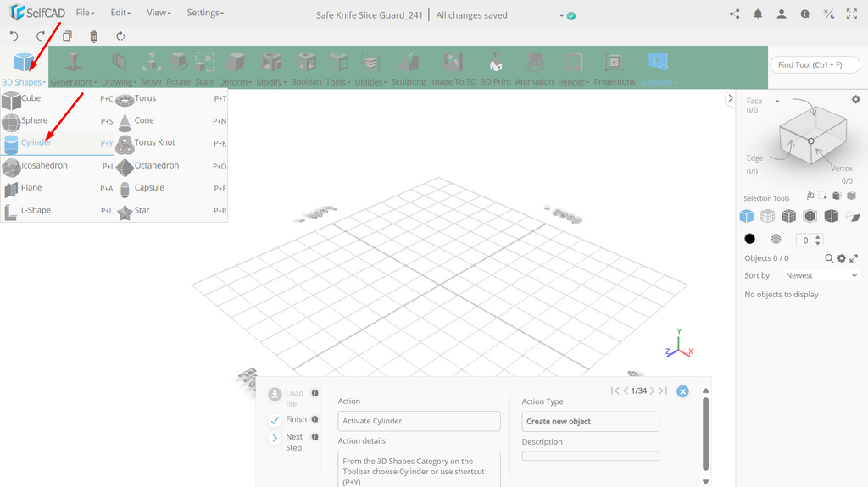Close the tutorial panel
868x487 pixels.
[682, 391]
